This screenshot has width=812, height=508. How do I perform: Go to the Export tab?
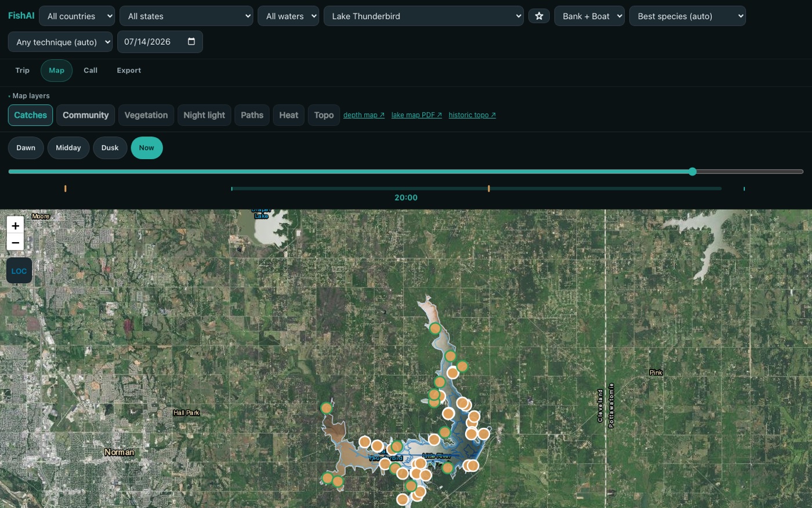[129, 70]
